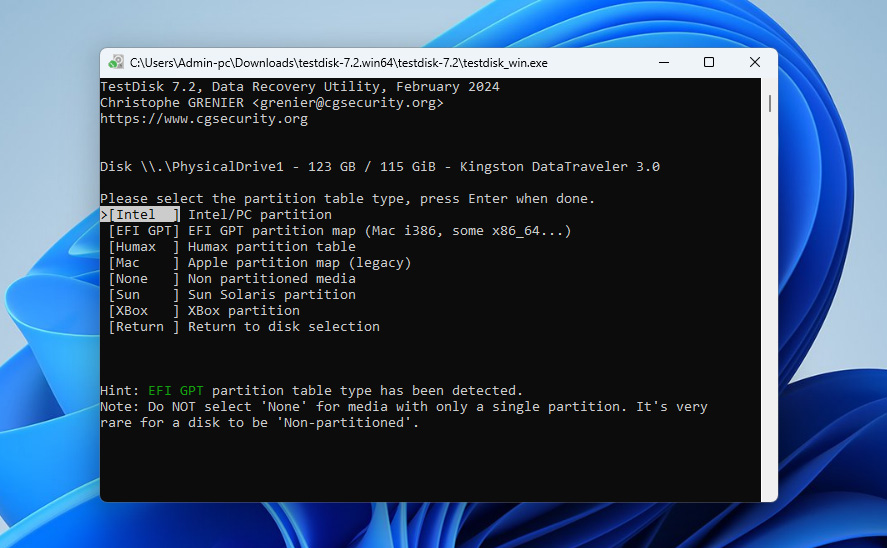This screenshot has width=887, height=548.
Task: Select the Humax partition table option
Action: (144, 247)
